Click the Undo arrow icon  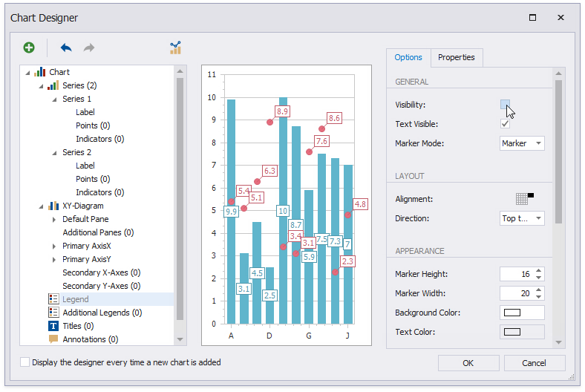[66, 48]
